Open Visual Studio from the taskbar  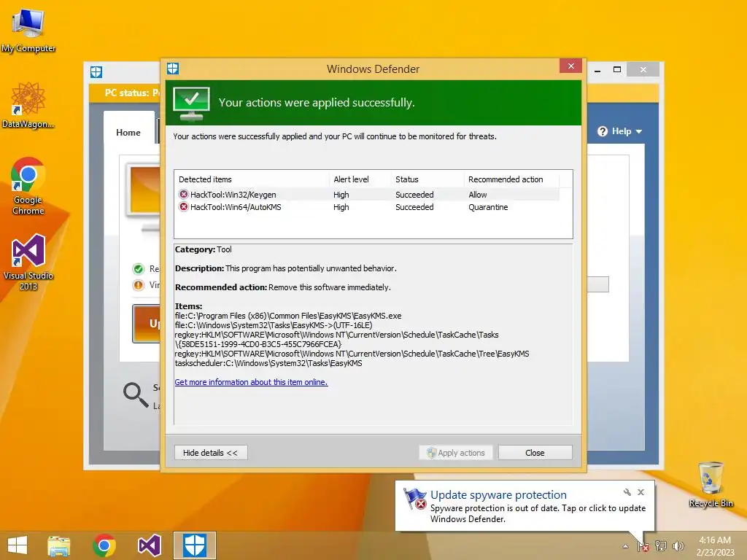[x=149, y=545]
